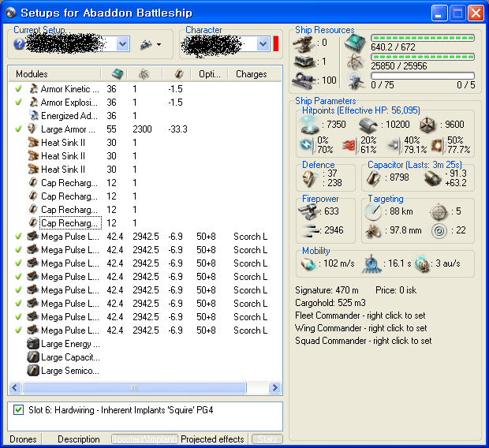This screenshot has width=489, height=448.
Task: Click the powergrid bar 25850 / 25956
Action: [423, 57]
